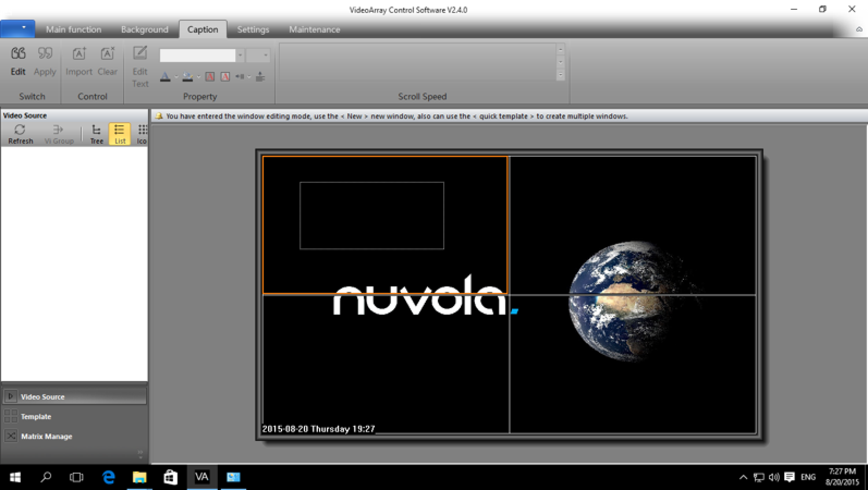Click the first red boxed A icon
The width and height of the screenshot is (868, 490).
pos(210,77)
